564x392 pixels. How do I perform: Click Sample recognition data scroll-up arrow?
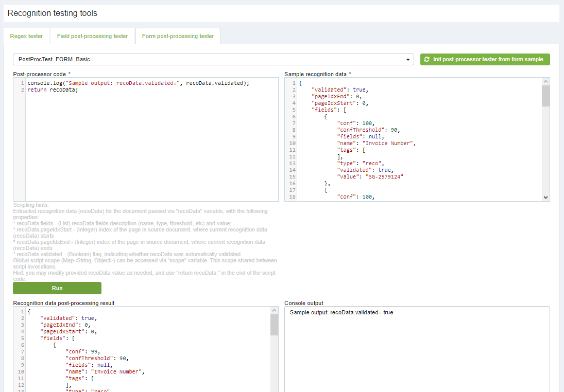point(546,82)
